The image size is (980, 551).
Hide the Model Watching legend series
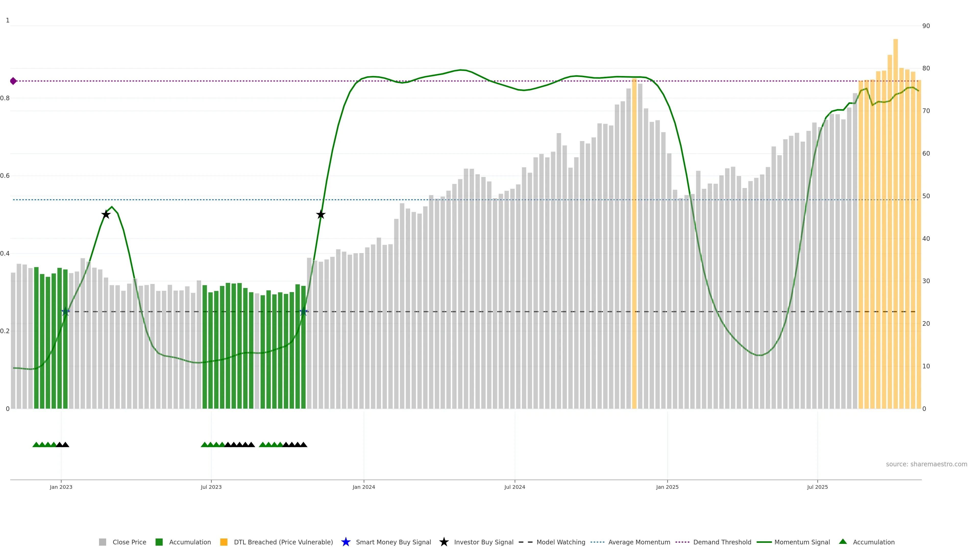point(561,542)
